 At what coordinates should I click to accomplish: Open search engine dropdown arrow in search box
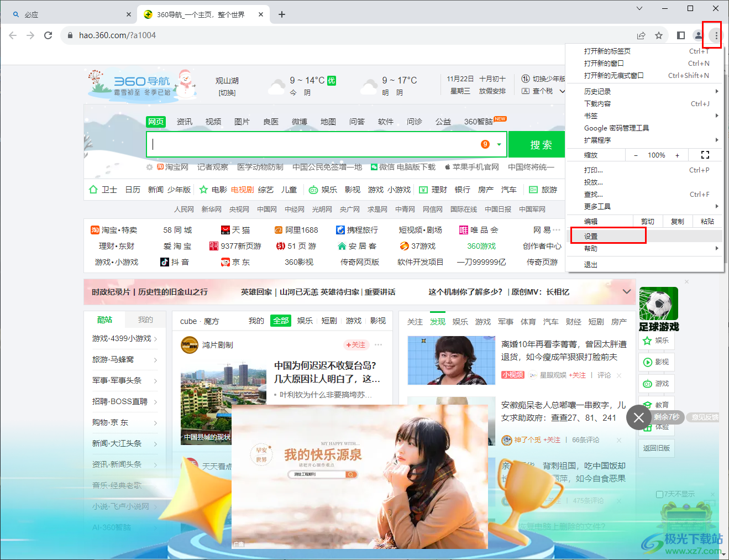pyautogui.click(x=499, y=145)
